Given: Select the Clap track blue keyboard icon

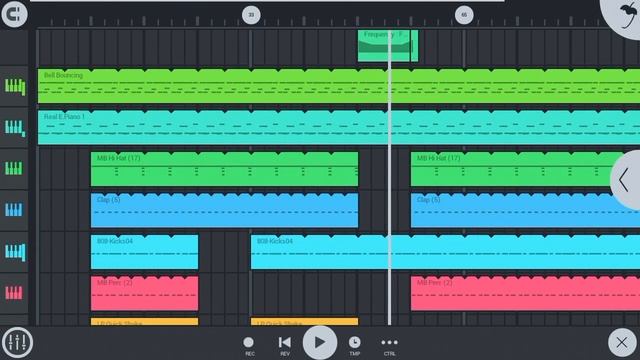Looking at the screenshot, I should tap(14, 210).
